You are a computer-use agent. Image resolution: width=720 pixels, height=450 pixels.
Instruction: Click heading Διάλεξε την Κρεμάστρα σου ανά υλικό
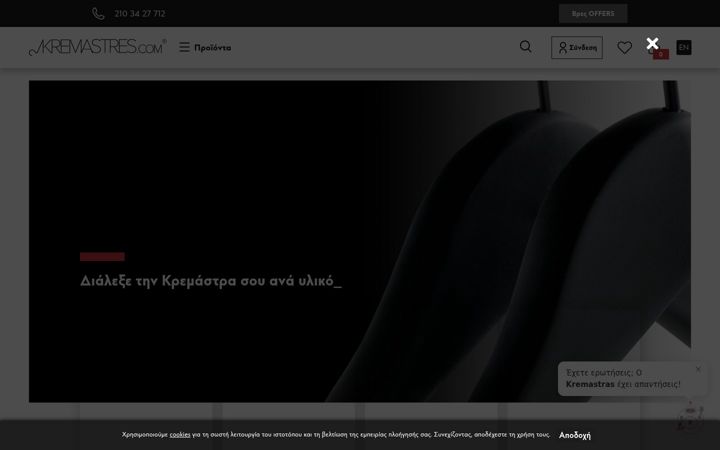(211, 281)
